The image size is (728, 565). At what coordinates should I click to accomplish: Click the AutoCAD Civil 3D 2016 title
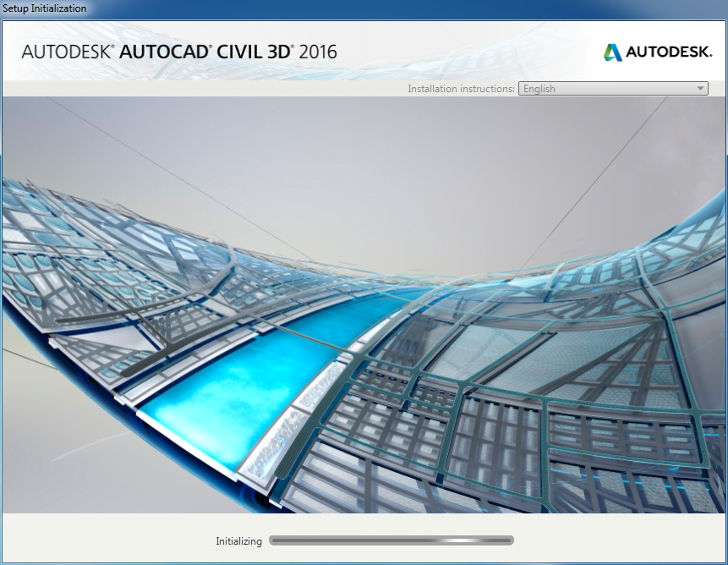[179, 52]
